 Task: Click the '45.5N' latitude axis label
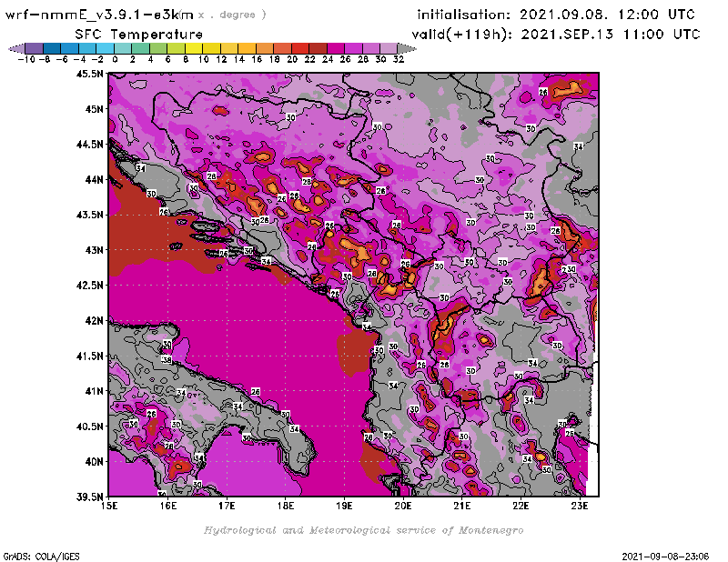click(x=90, y=74)
